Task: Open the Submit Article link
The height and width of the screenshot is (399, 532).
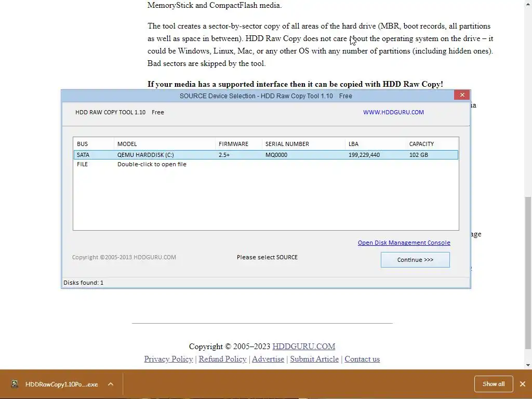Action: pyautogui.click(x=314, y=359)
